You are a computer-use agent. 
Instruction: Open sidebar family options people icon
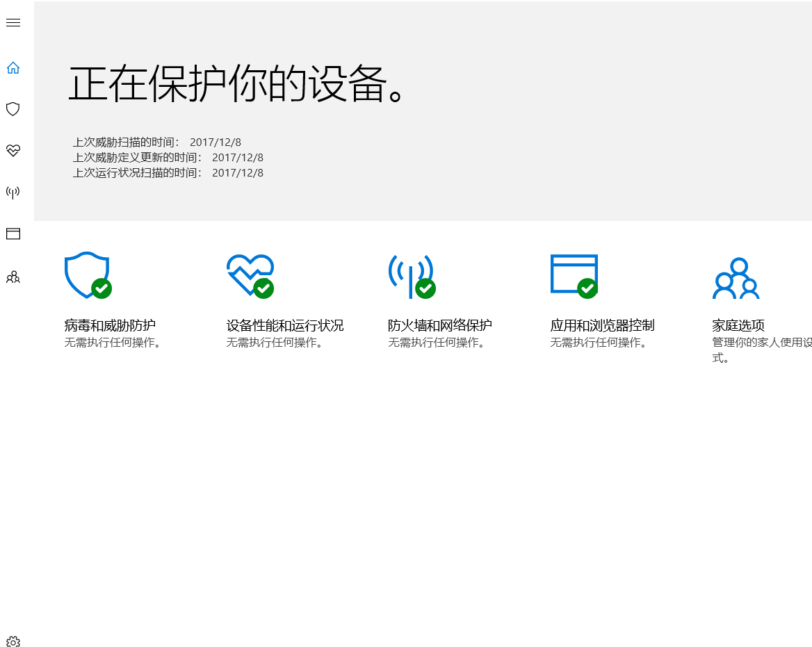(x=13, y=277)
